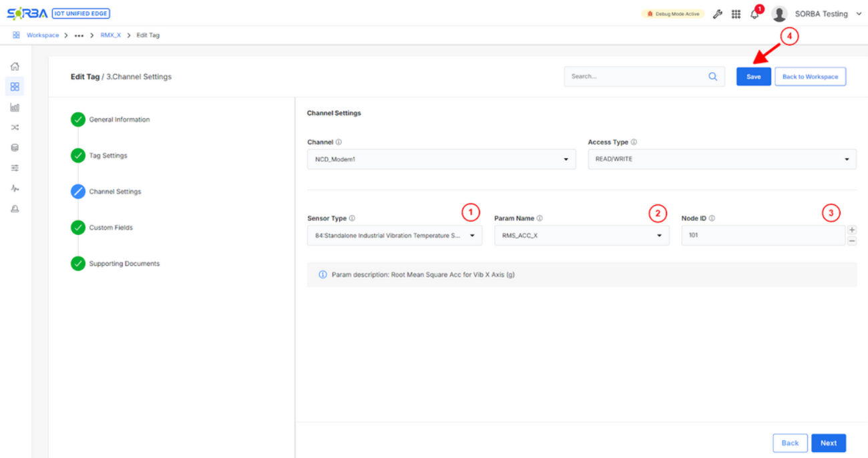The height and width of the screenshot is (458, 868).
Task: Click the shuffle arrows sidebar icon
Action: click(15, 128)
